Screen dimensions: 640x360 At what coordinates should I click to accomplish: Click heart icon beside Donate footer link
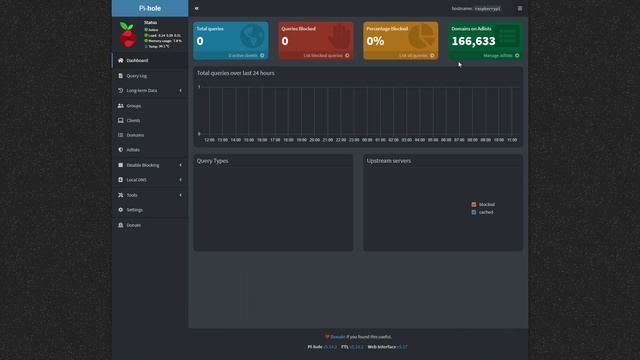click(327, 337)
